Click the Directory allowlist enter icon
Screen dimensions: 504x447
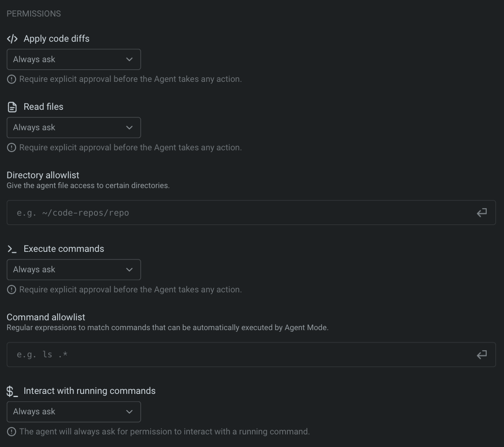[x=482, y=213]
